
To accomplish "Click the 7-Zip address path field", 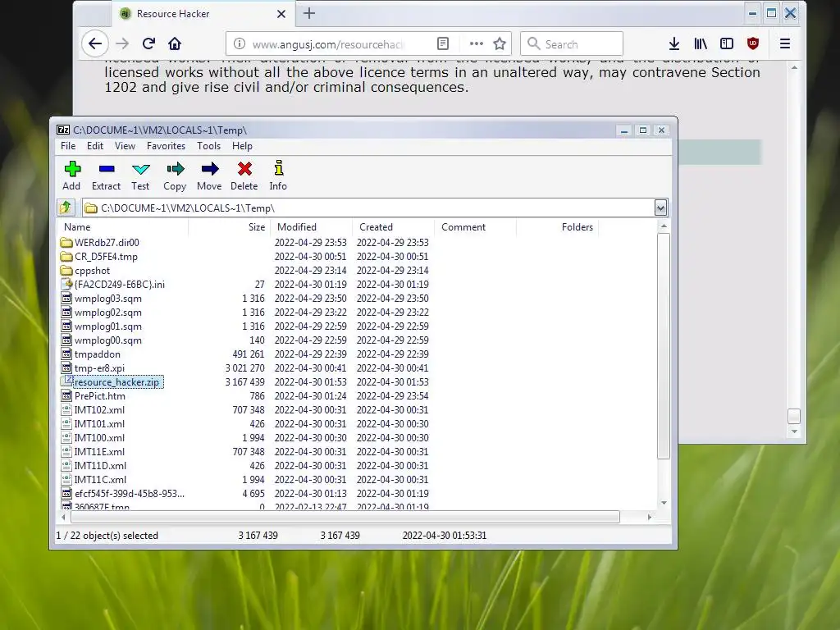I will point(368,208).
